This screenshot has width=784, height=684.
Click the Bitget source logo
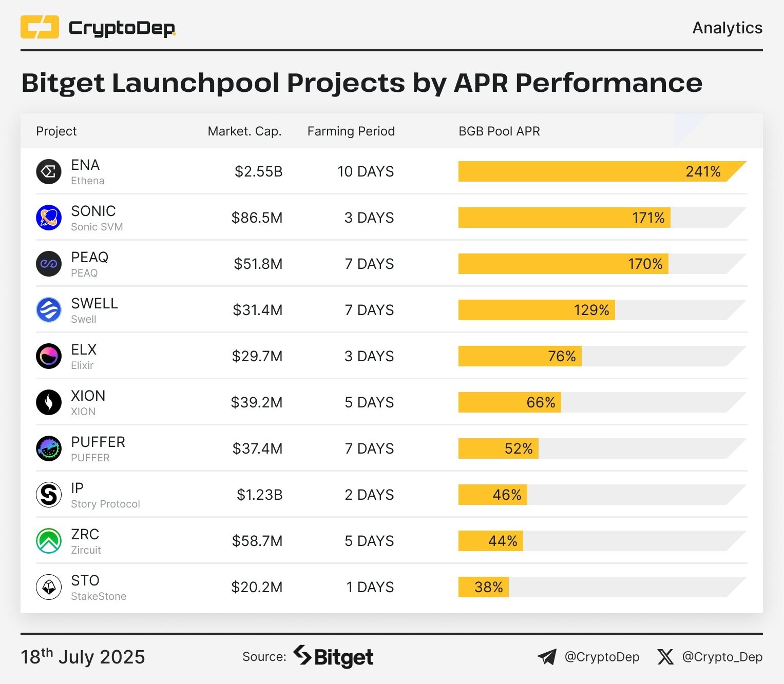(333, 656)
